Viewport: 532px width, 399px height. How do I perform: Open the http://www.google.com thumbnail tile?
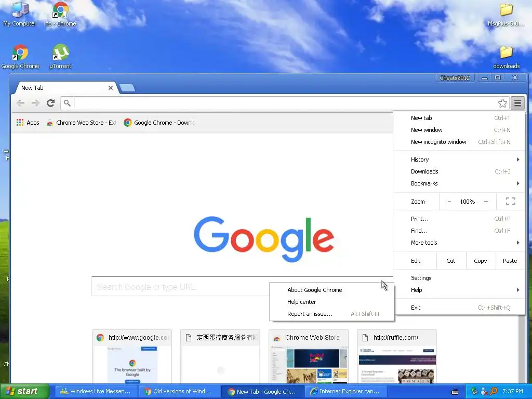132,356
